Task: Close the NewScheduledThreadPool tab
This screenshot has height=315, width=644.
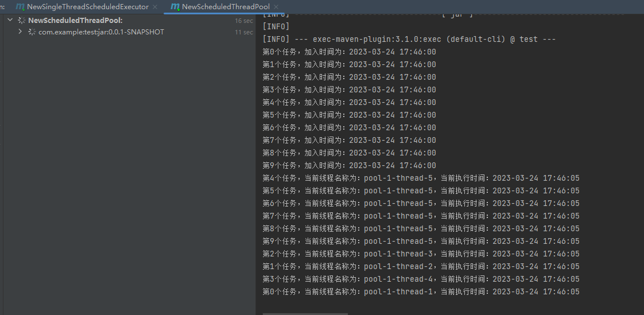Action: point(277,7)
